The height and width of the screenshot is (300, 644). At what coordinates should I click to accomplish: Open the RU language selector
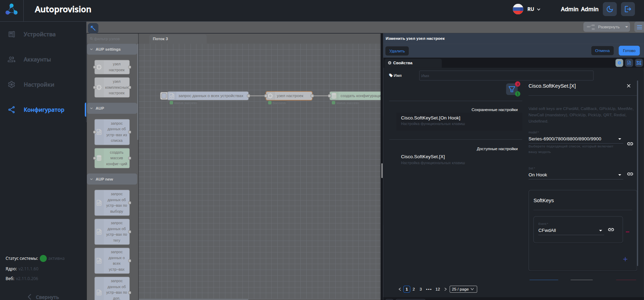pyautogui.click(x=527, y=9)
